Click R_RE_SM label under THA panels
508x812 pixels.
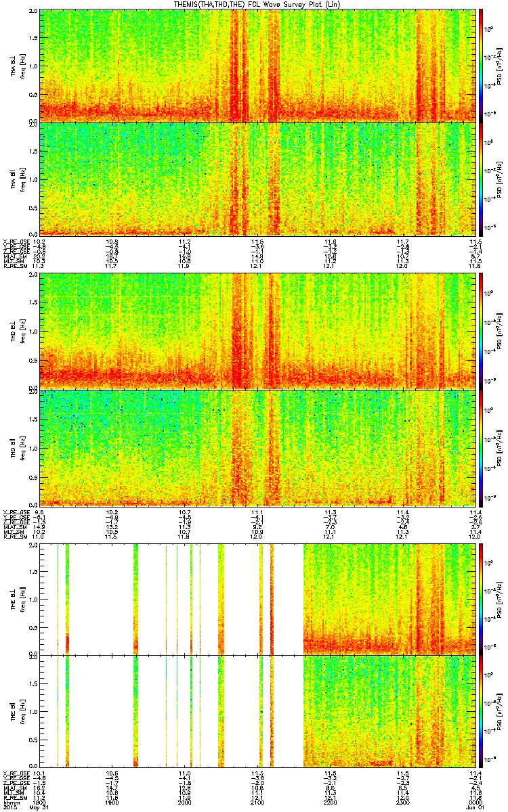pyautogui.click(x=16, y=267)
